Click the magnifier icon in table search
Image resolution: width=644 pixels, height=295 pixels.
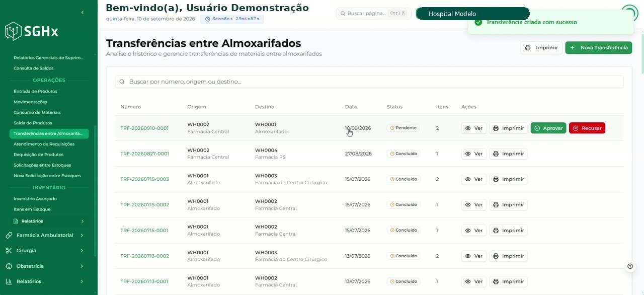pos(122,82)
